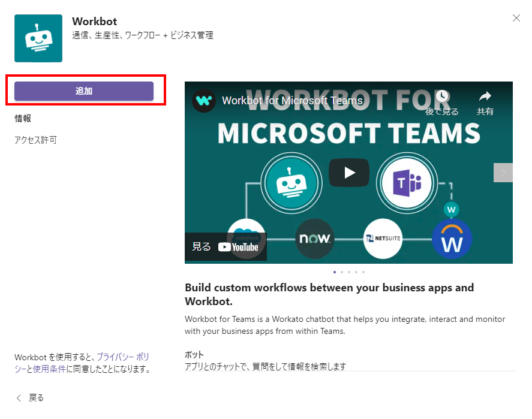Click the 共有 share arrow icon

485,97
